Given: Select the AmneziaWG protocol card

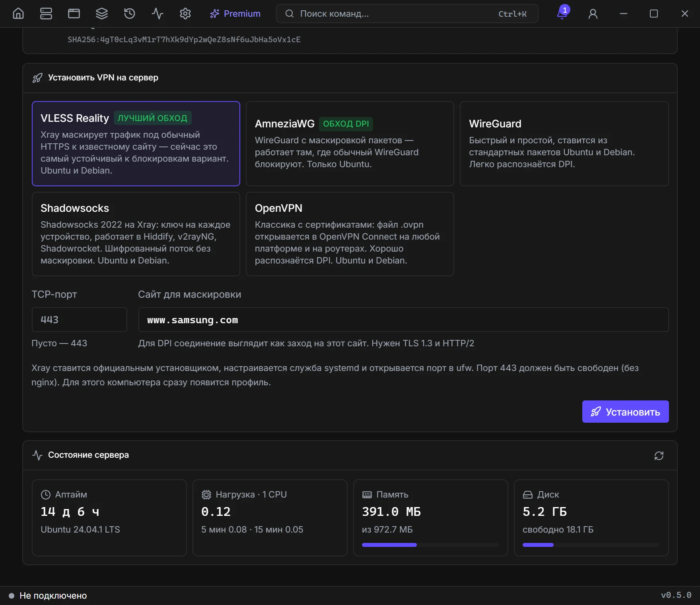Looking at the screenshot, I should click(x=350, y=144).
